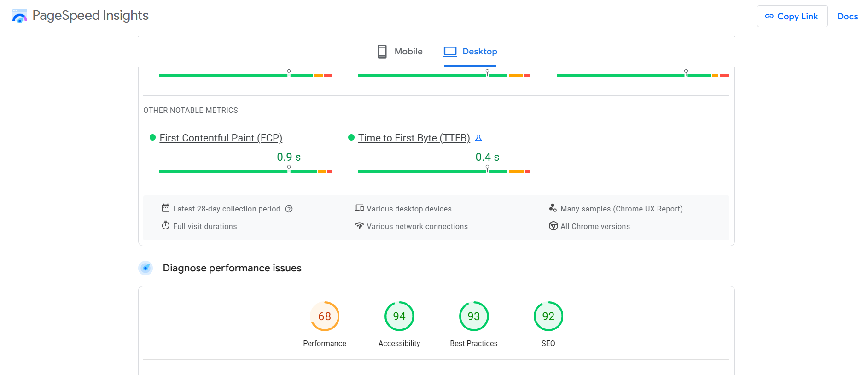Viewport: 868px width, 375px height.
Task: Open the Time to First Byte link
Action: coord(414,138)
